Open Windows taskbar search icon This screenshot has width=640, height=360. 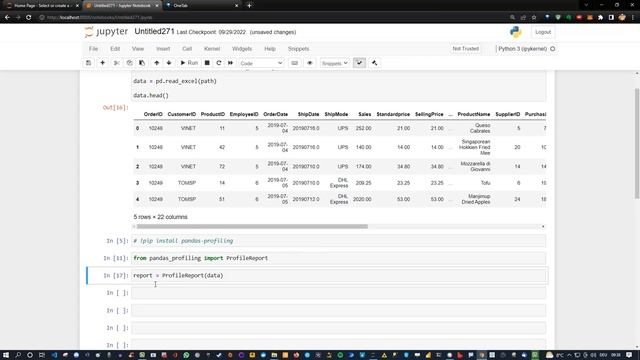[x=18, y=355]
